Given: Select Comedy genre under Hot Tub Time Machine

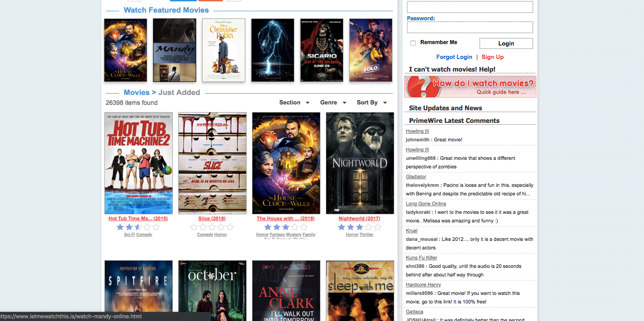Looking at the screenshot, I should [144, 235].
